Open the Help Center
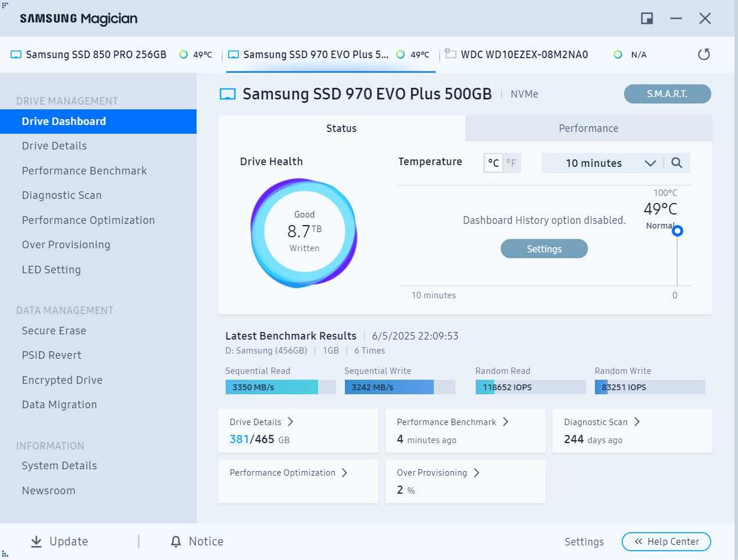 (666, 541)
